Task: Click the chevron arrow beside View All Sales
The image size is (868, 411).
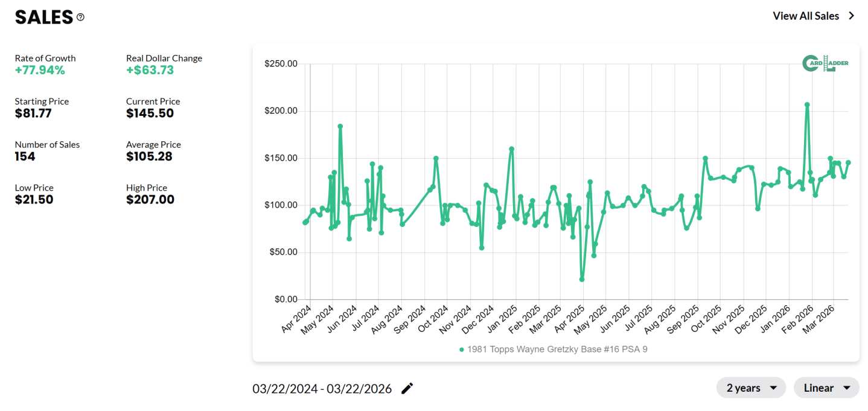Action: (x=850, y=16)
